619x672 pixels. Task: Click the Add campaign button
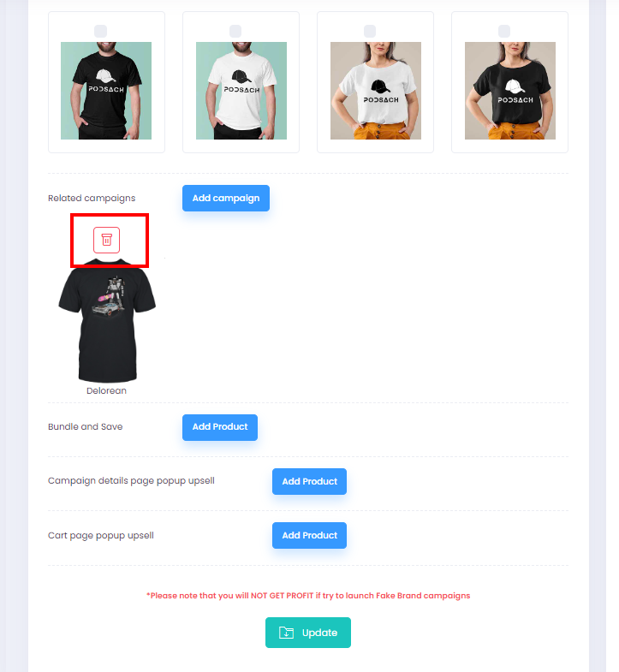(226, 198)
